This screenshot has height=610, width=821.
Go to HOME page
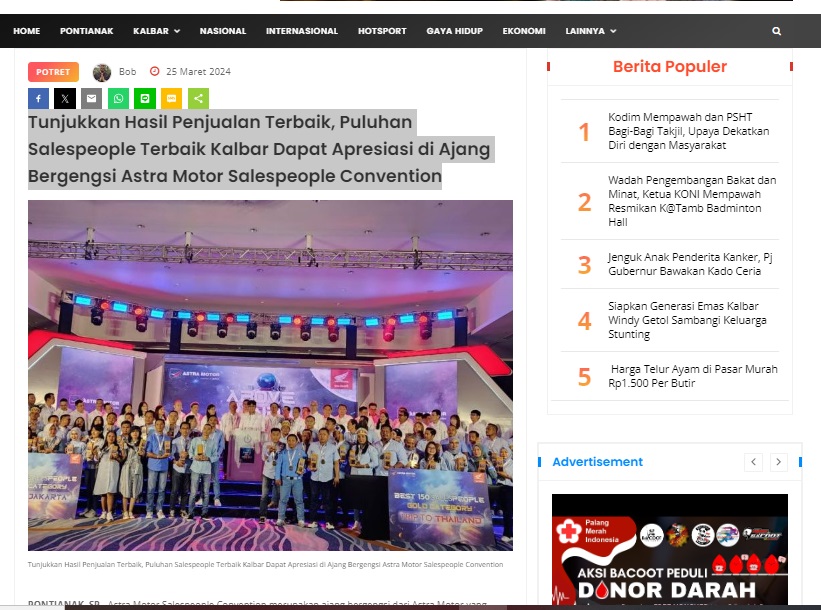click(x=27, y=31)
